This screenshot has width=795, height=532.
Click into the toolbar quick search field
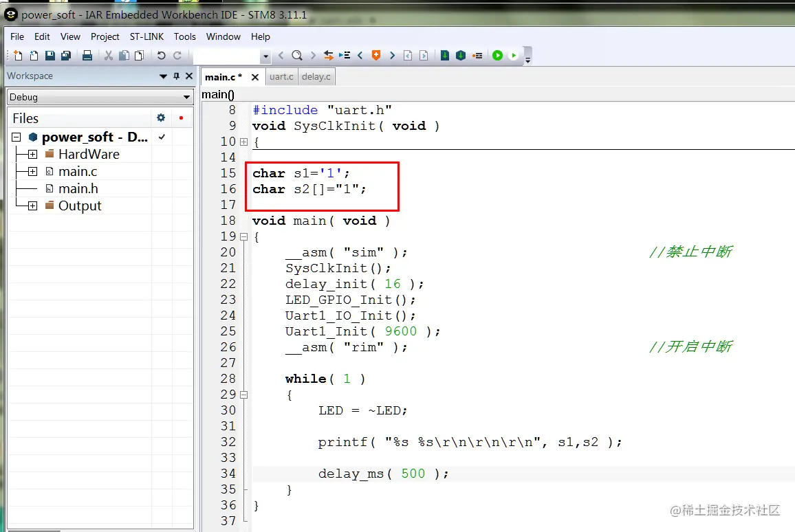tap(227, 56)
